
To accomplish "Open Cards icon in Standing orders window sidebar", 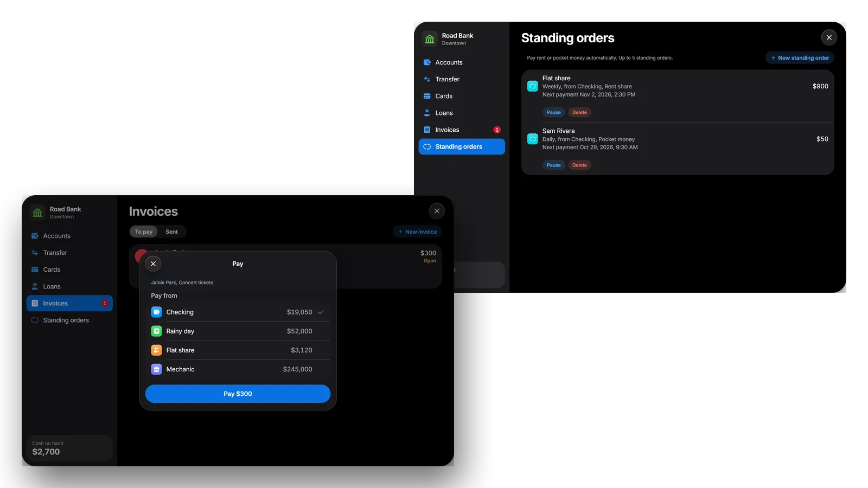I will tap(427, 96).
